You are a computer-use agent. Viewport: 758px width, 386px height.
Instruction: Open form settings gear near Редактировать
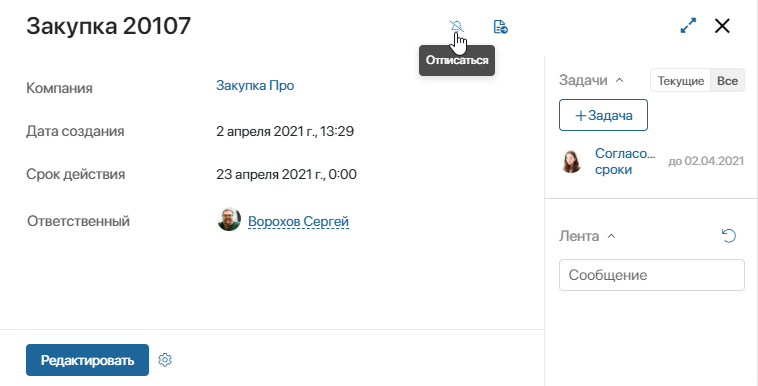[x=165, y=360]
